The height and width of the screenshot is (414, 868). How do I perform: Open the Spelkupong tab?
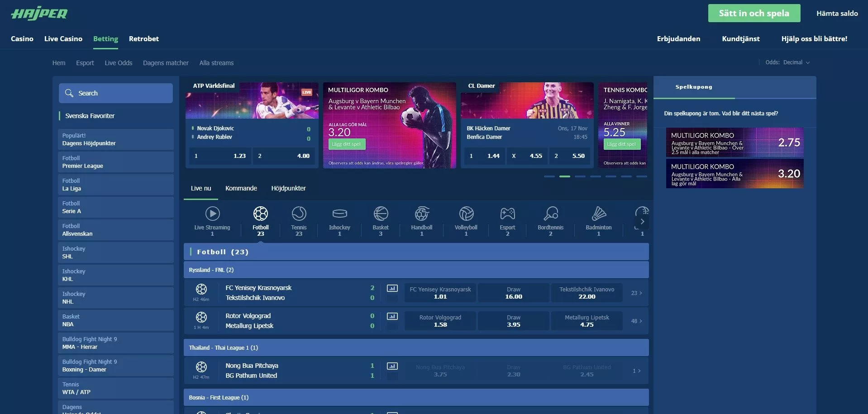(694, 87)
